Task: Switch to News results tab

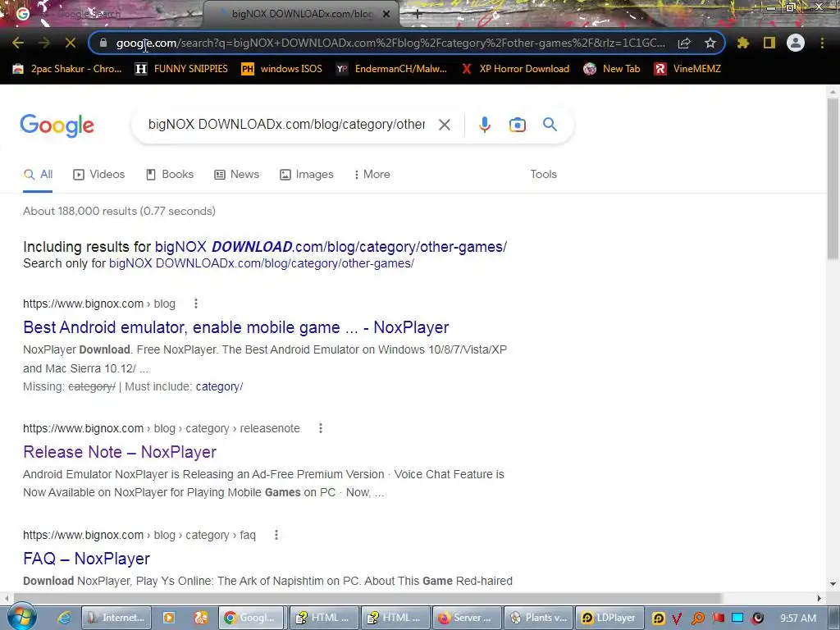Action: coord(236,174)
